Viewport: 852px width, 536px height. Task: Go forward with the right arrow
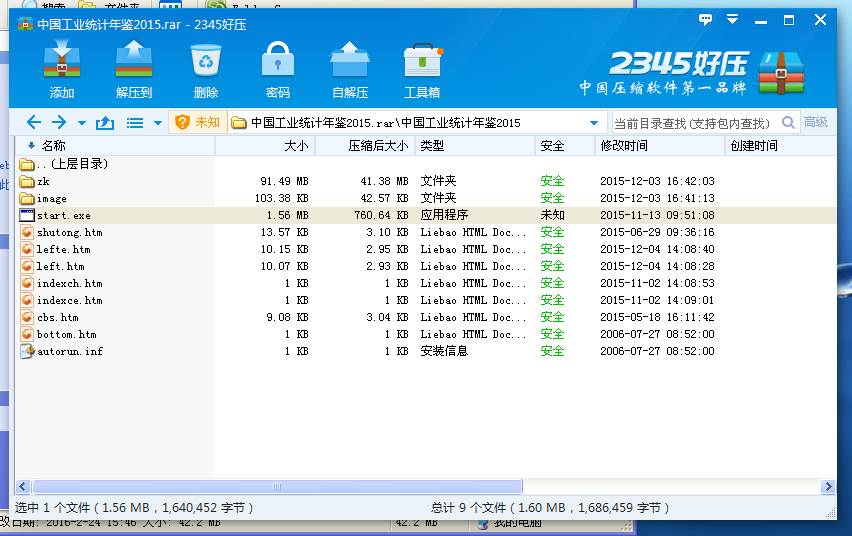[x=59, y=122]
